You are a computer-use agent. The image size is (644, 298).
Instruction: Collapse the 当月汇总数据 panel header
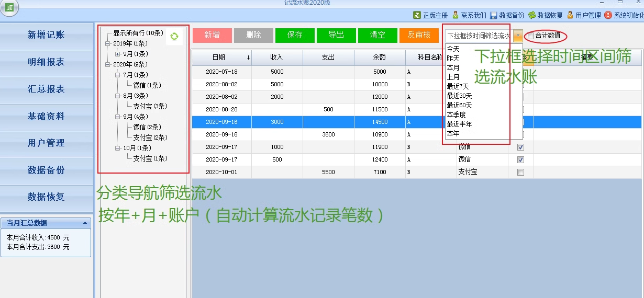pos(85,223)
